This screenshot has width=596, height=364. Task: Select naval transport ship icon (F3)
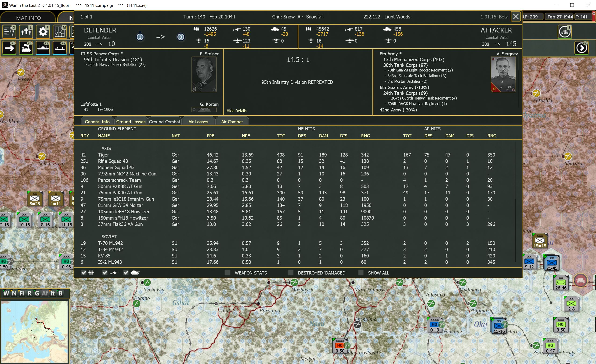43,48
